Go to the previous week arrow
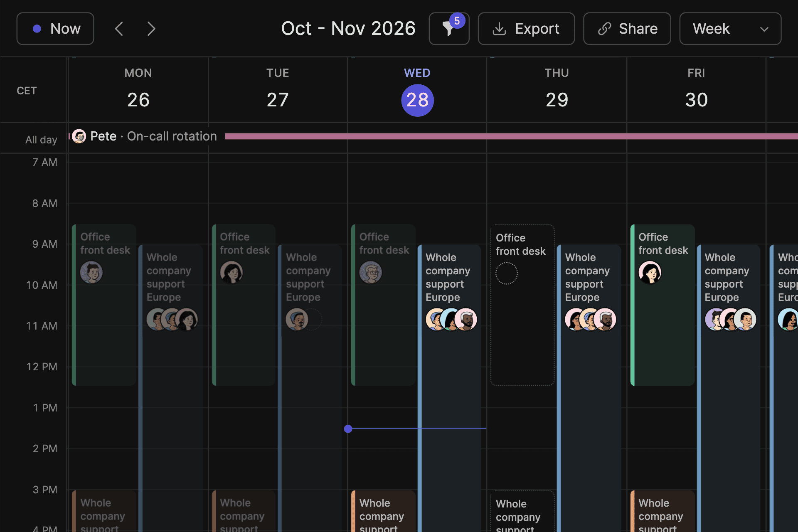This screenshot has height=532, width=798. [x=119, y=29]
